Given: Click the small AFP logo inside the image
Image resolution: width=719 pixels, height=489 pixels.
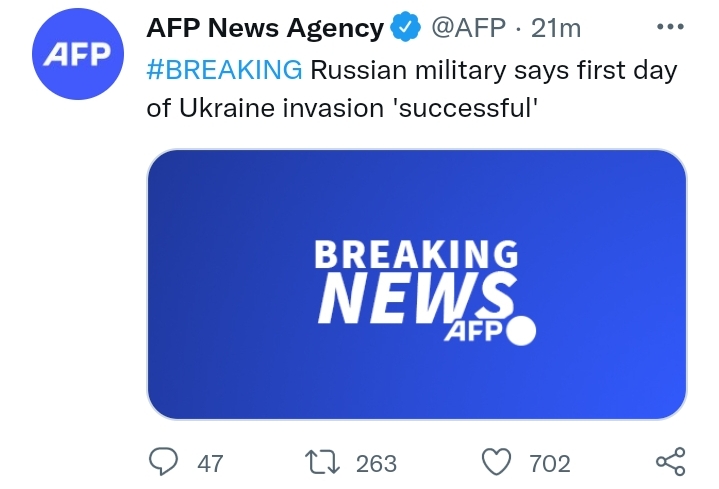Looking at the screenshot, I should (x=470, y=333).
